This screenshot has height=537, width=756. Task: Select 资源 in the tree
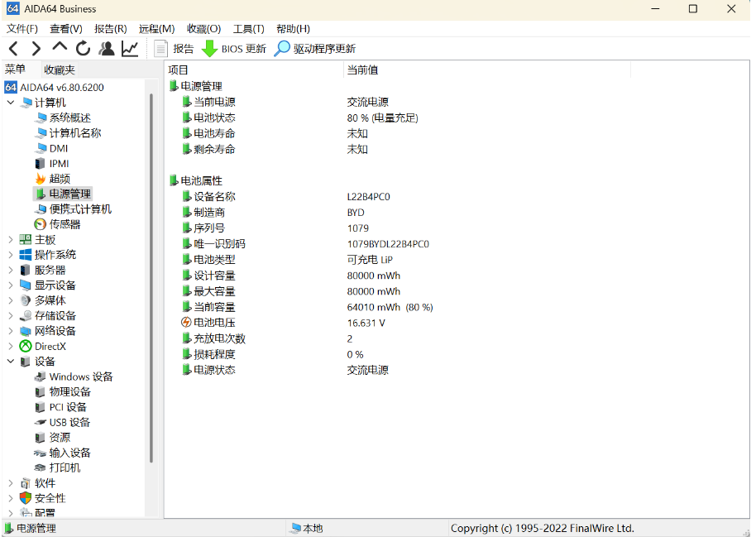coord(60,438)
